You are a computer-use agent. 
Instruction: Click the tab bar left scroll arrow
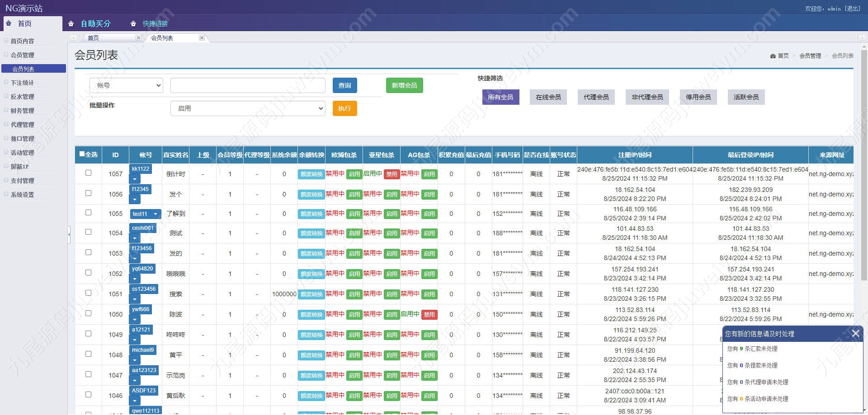click(x=74, y=38)
